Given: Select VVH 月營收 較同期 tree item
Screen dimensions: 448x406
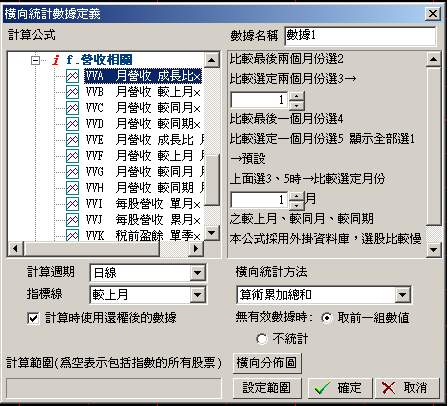Looking at the screenshot, I should 144,188.
